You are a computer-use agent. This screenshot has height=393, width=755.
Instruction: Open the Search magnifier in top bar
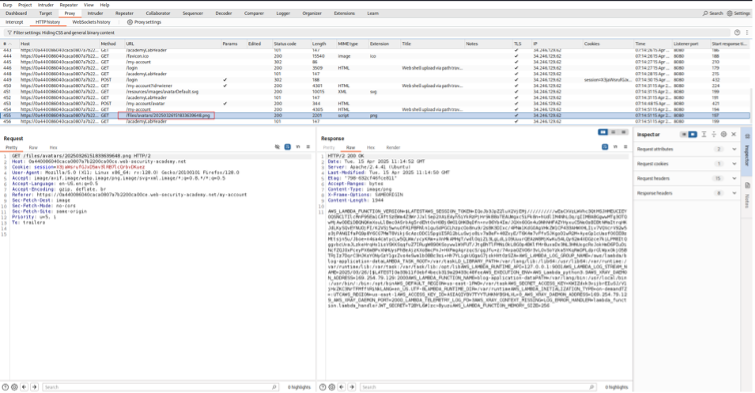[x=705, y=13]
